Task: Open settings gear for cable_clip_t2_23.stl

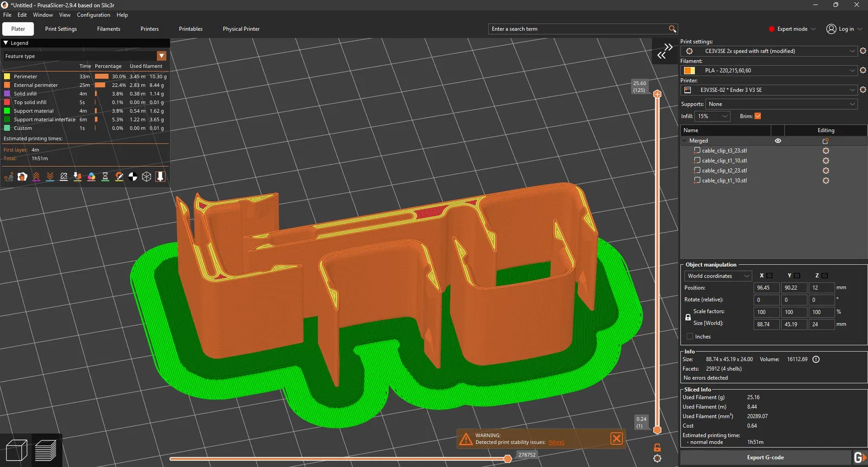Action: (826, 171)
